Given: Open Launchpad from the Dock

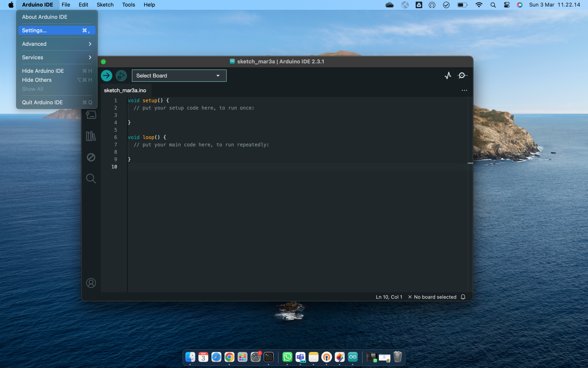Looking at the screenshot, I should (243, 357).
